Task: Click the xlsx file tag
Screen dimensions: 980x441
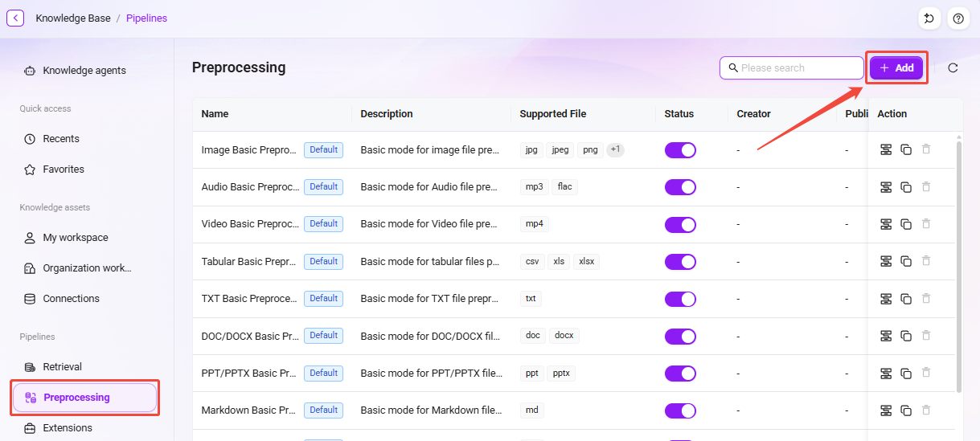Action: (587, 261)
